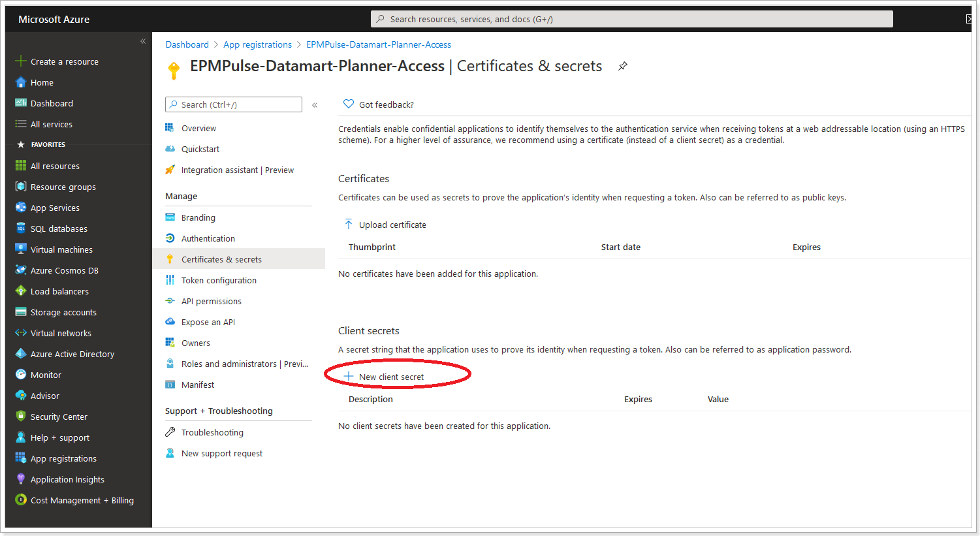
Task: Click the Got feedback? link text
Action: [386, 104]
